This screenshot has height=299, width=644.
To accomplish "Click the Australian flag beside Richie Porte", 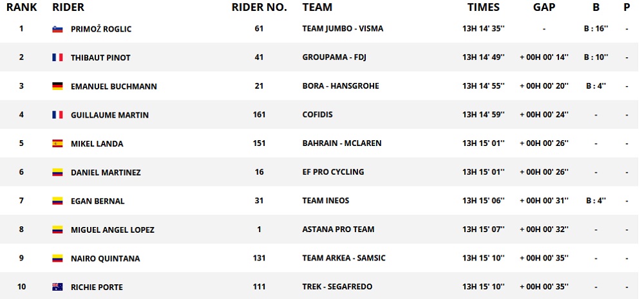I will tap(57, 287).
